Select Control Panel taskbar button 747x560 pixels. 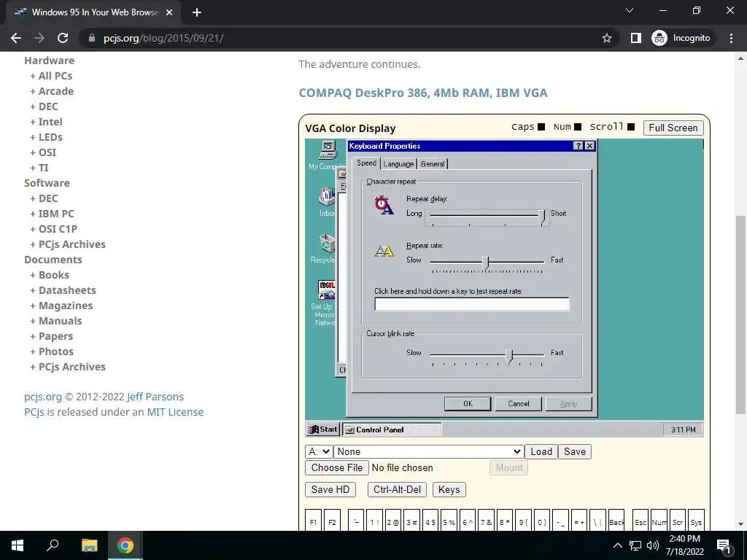(392, 429)
